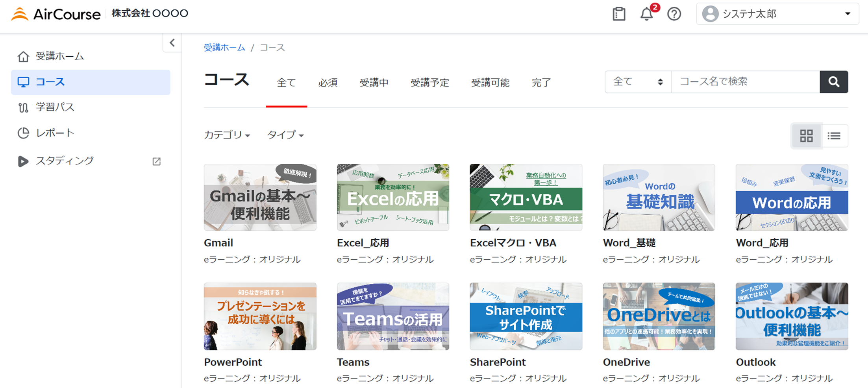Open the user menu dropdown arrow
868x388 pixels.
pos(848,14)
